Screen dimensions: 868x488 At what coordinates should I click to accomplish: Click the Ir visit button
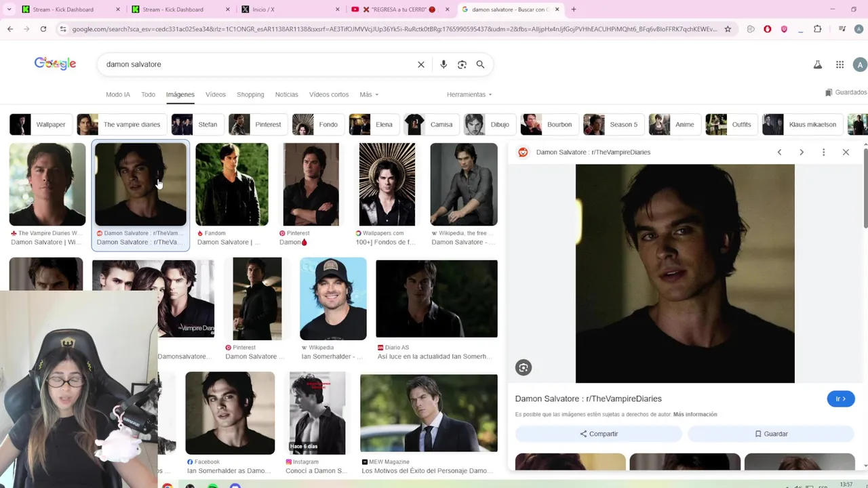841,399
